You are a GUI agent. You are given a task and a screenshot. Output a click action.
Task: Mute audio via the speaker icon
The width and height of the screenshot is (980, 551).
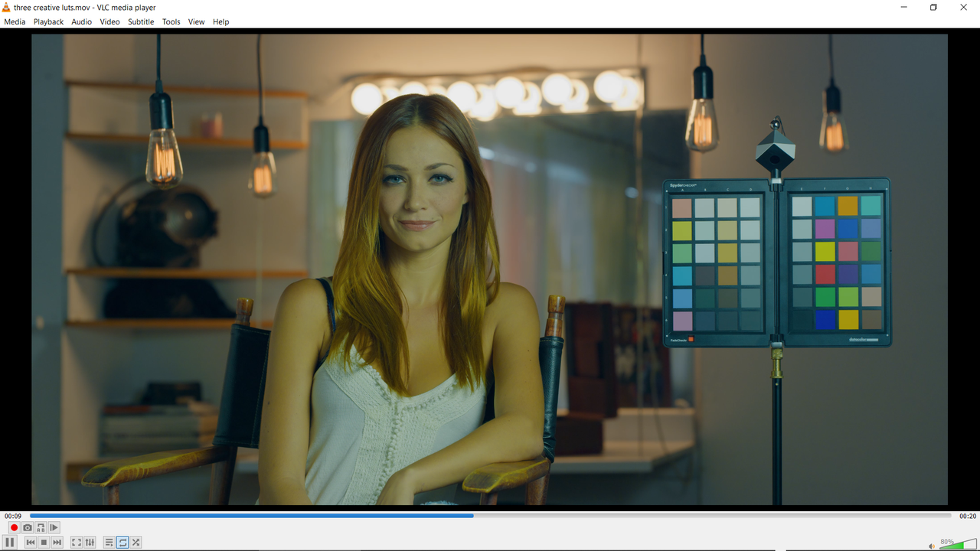(932, 546)
